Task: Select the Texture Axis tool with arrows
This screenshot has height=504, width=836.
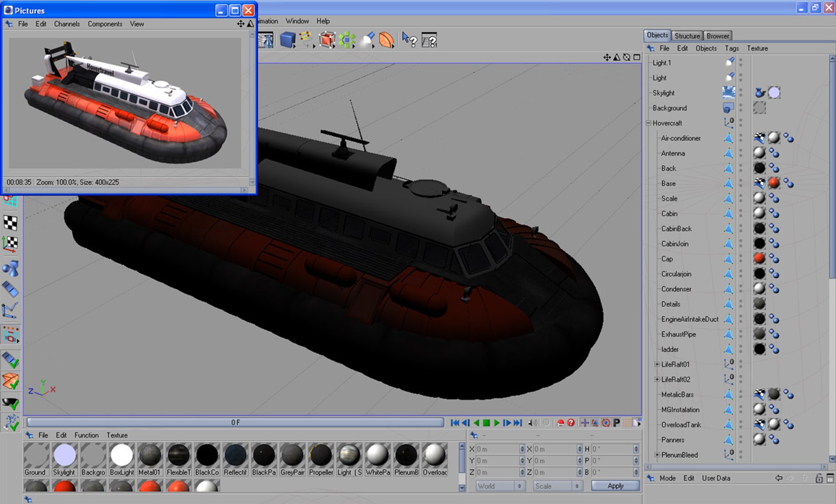Action: click(11, 244)
